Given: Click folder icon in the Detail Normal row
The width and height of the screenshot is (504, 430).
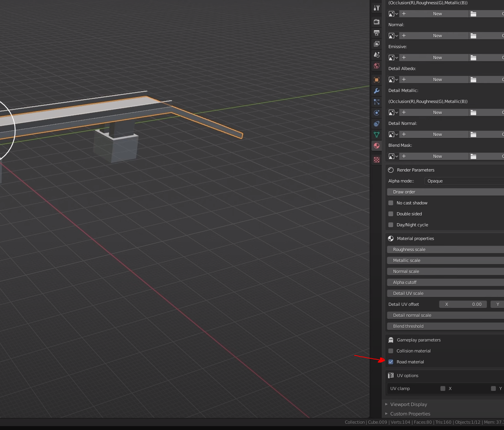Looking at the screenshot, I should [473, 134].
